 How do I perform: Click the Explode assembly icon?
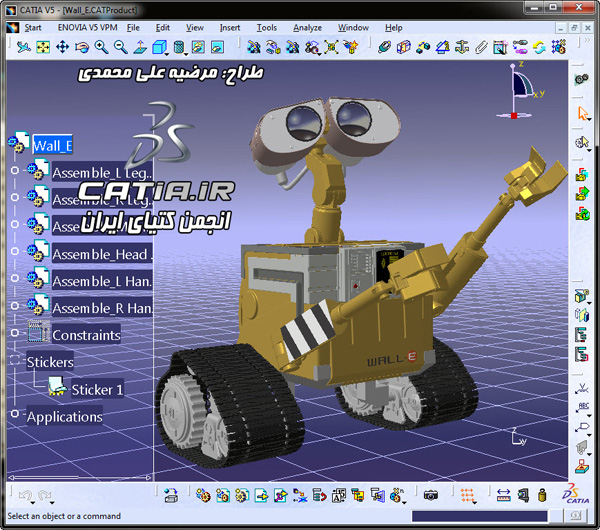[x=331, y=47]
